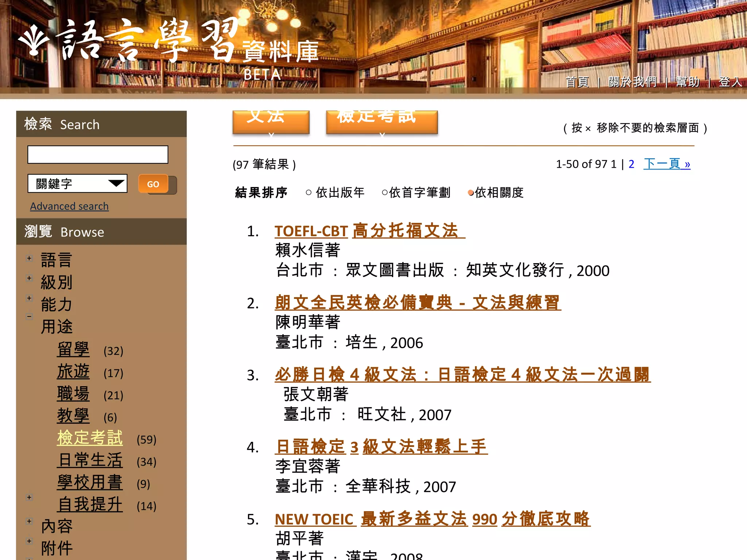This screenshot has height=560, width=747.
Task: Filter by 學校用書 under 用途
Action: tap(90, 483)
